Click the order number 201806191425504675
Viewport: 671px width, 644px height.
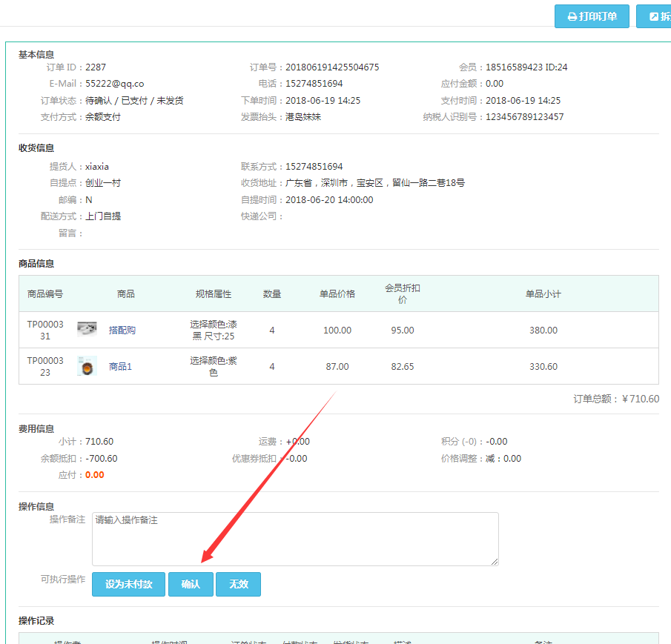332,67
